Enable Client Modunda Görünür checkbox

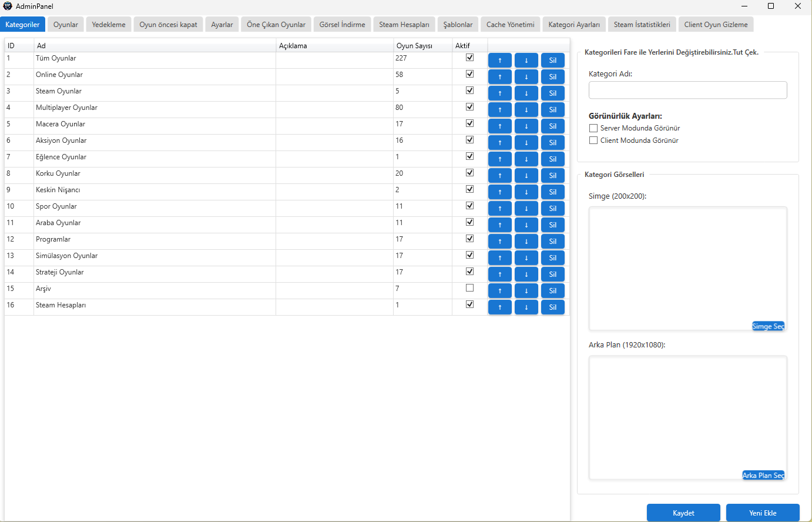click(x=593, y=140)
